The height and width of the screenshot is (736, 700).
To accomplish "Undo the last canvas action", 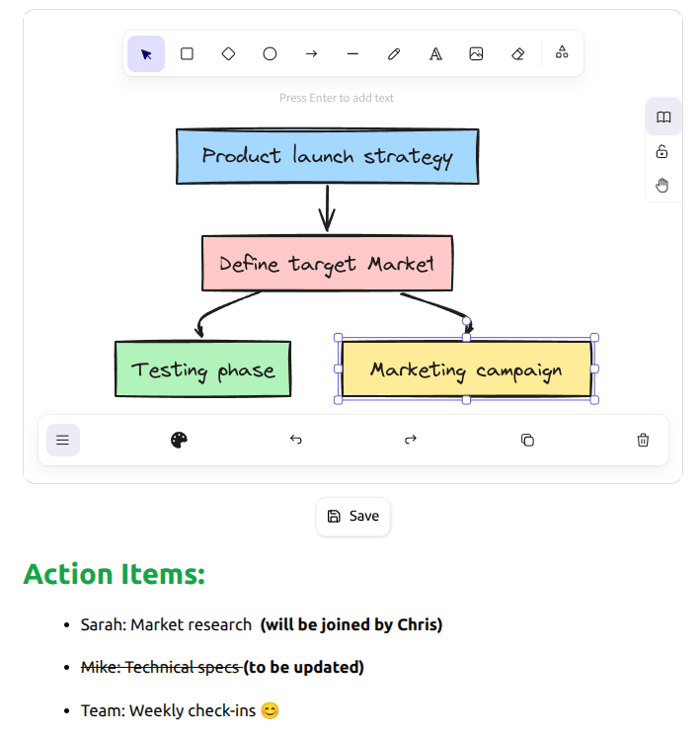I will (x=295, y=440).
